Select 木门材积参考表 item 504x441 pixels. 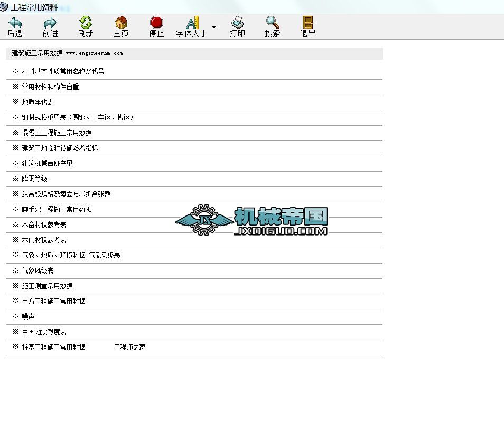click(x=44, y=240)
